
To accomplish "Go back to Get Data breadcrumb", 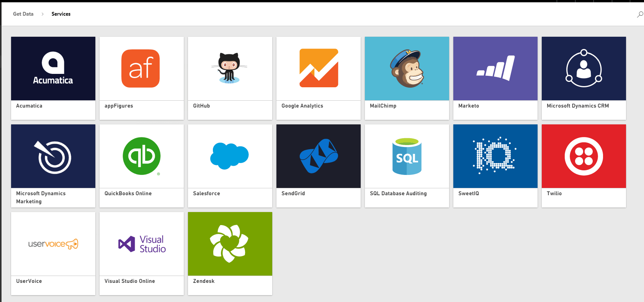I will click(23, 14).
